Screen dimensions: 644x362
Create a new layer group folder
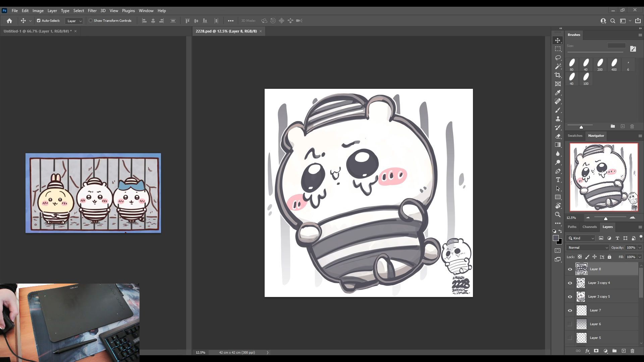[x=614, y=351]
